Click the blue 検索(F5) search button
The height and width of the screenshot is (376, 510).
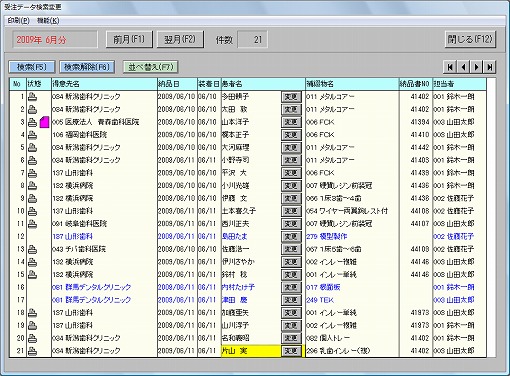(32, 67)
